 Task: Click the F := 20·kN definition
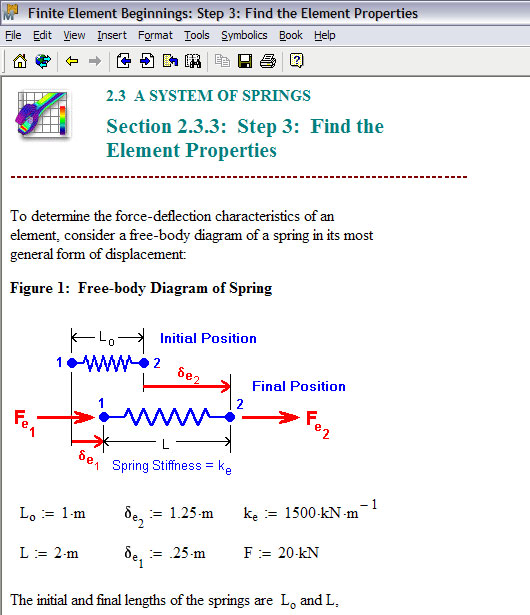[x=281, y=553]
